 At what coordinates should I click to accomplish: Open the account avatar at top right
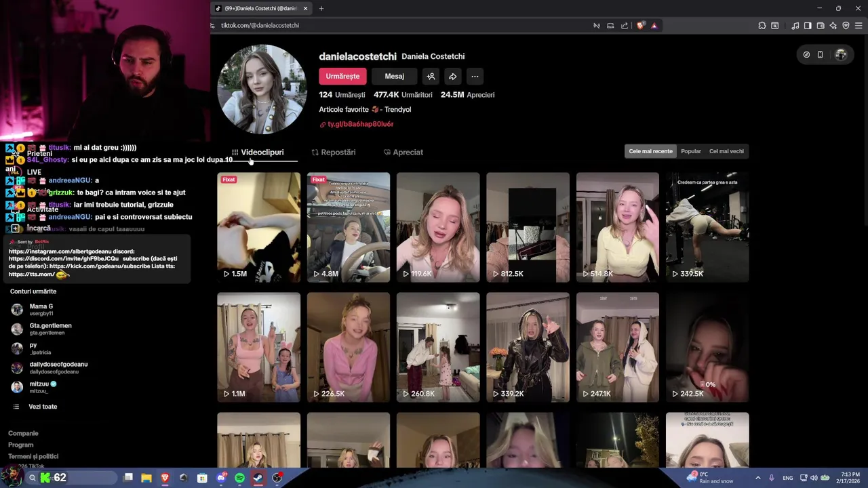click(x=841, y=55)
